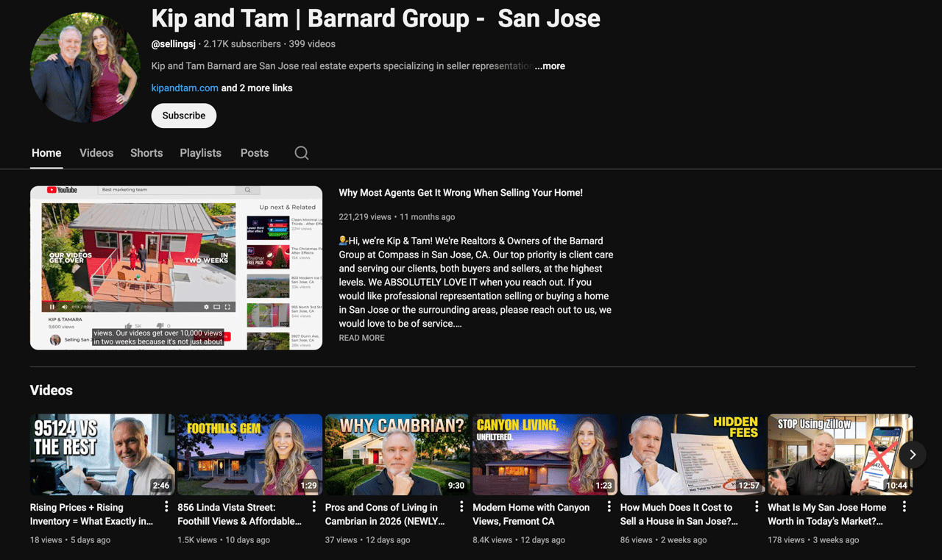Expand featured video description via READ MORE
The width and height of the screenshot is (942, 560).
click(361, 338)
